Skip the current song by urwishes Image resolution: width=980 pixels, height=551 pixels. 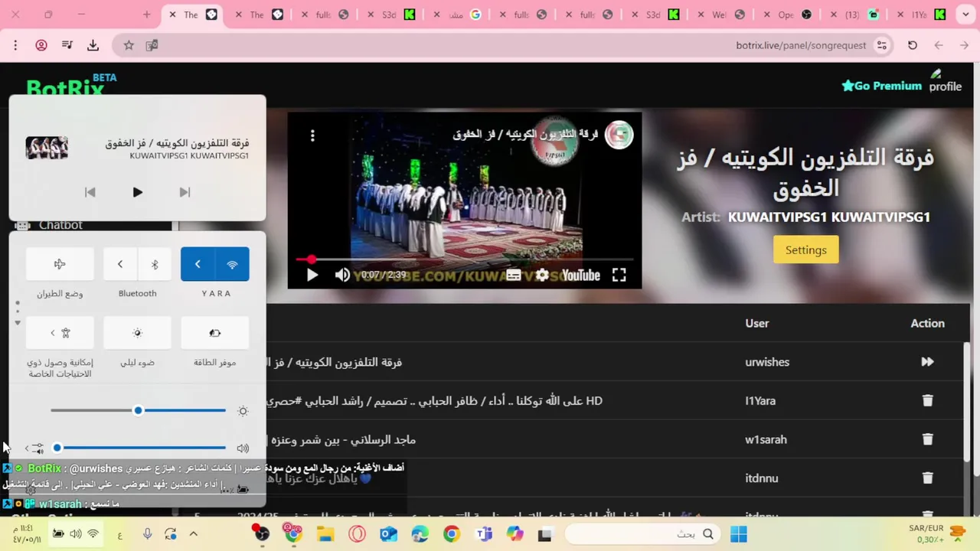pyautogui.click(x=927, y=362)
